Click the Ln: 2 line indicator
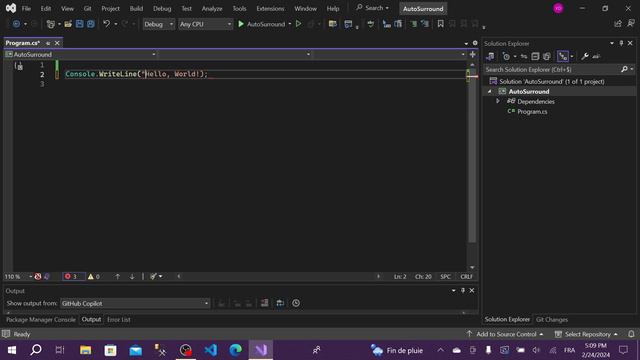The height and width of the screenshot is (360, 640). 400,276
